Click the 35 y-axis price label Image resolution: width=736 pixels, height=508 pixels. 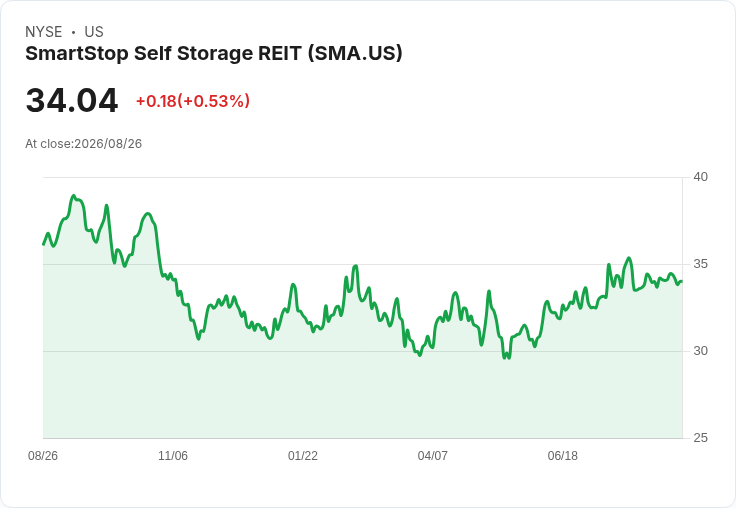point(700,264)
